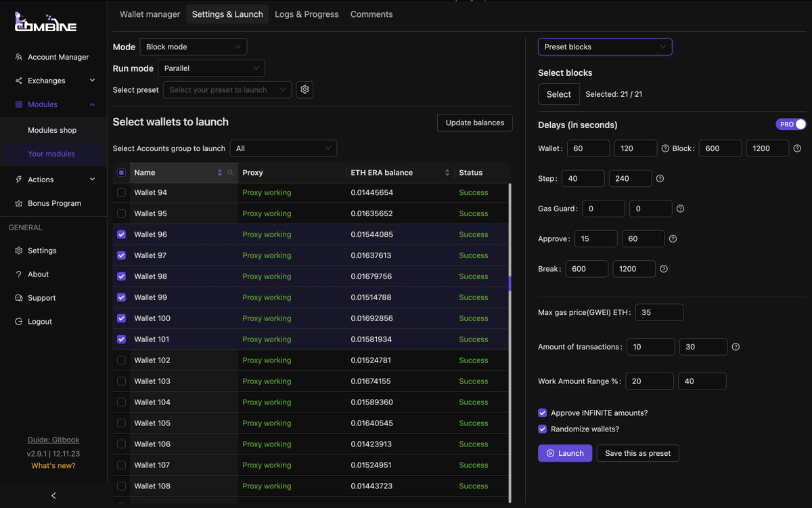This screenshot has height=508, width=812.
Task: Uncheck the Approve INFINITE amounts option
Action: tap(542, 412)
